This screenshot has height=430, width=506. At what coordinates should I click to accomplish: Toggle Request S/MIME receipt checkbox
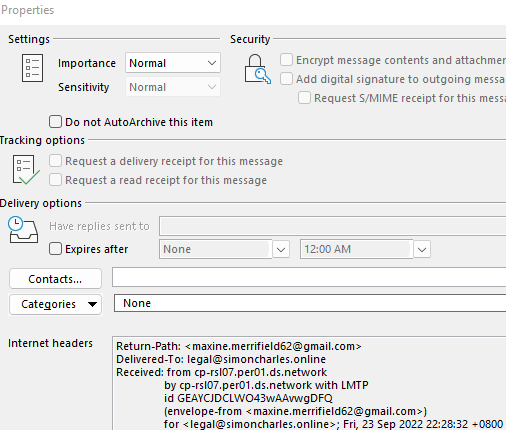[304, 98]
